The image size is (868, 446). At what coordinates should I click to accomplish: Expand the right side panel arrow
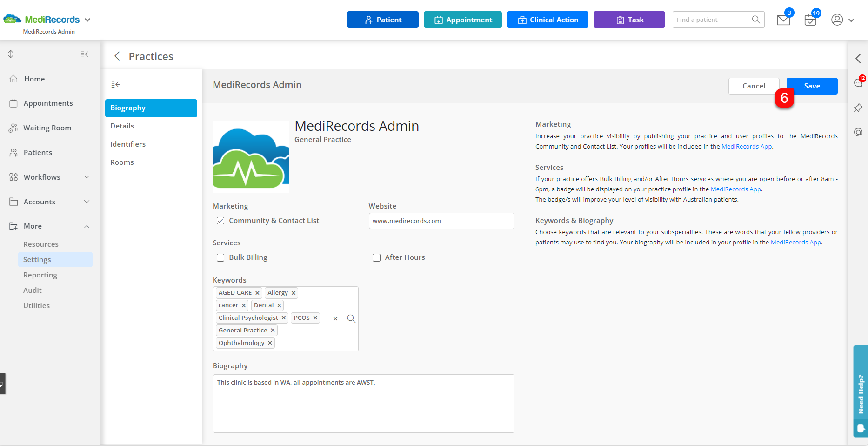858,58
